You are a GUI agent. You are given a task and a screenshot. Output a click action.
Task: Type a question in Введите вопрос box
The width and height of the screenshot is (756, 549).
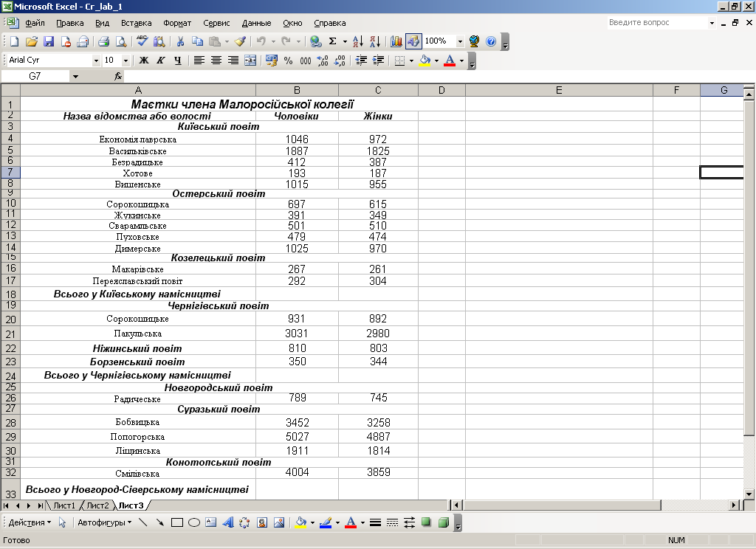click(x=657, y=22)
